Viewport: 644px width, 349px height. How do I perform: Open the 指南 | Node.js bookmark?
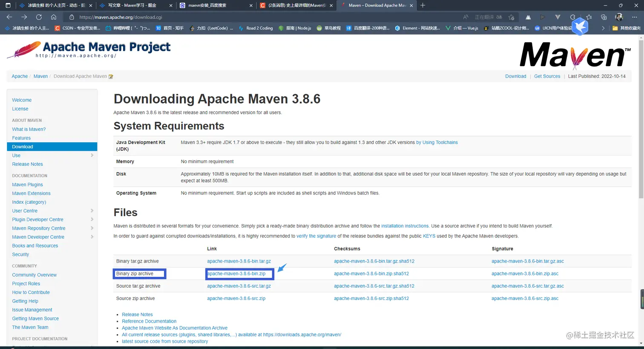point(295,28)
